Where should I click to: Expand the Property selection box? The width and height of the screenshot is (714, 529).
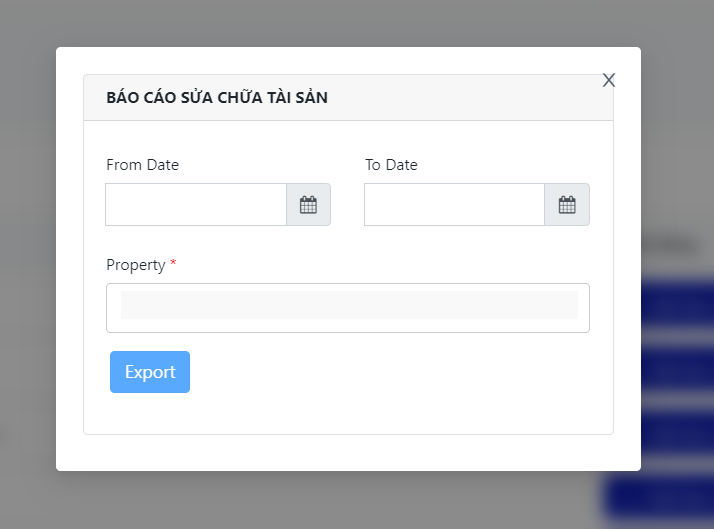pyautogui.click(x=347, y=308)
